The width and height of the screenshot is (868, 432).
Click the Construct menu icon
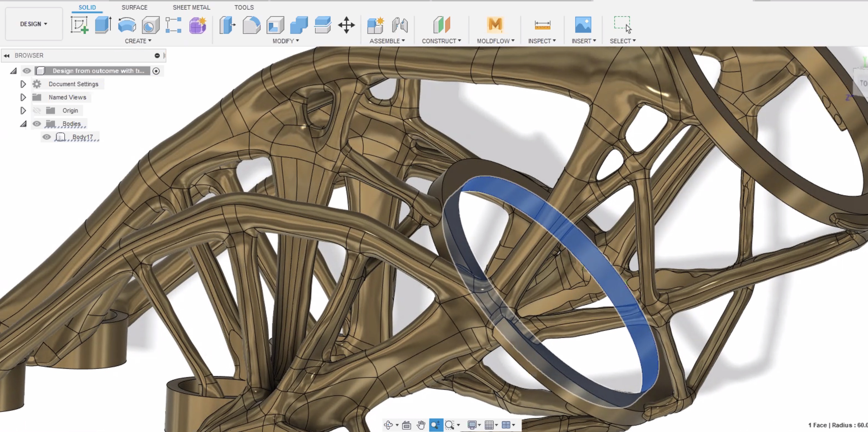click(x=441, y=24)
